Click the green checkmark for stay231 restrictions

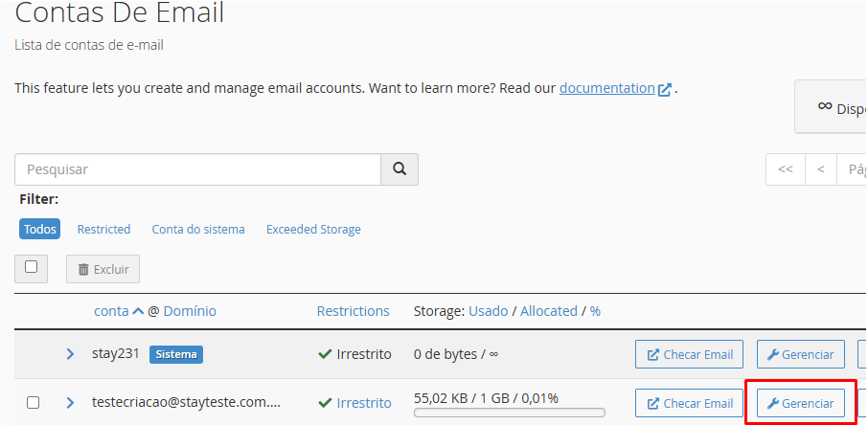(x=325, y=354)
